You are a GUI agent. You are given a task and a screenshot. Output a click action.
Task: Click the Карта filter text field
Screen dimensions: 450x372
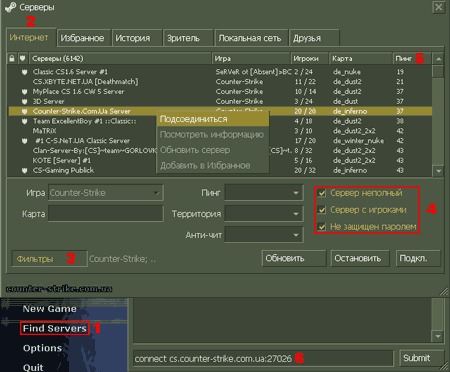106,214
